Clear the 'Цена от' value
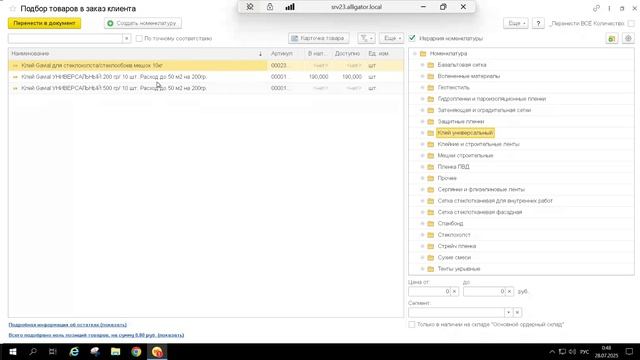 pos(454,291)
